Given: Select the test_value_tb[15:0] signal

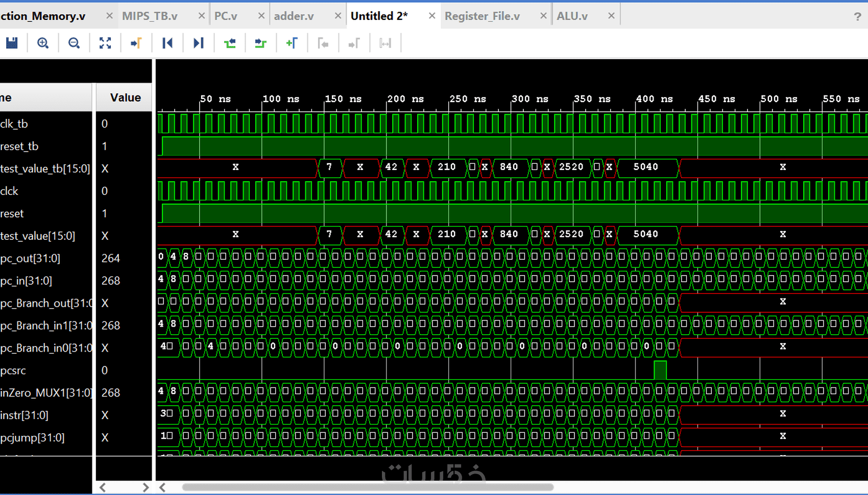Looking at the screenshot, I should click(45, 168).
